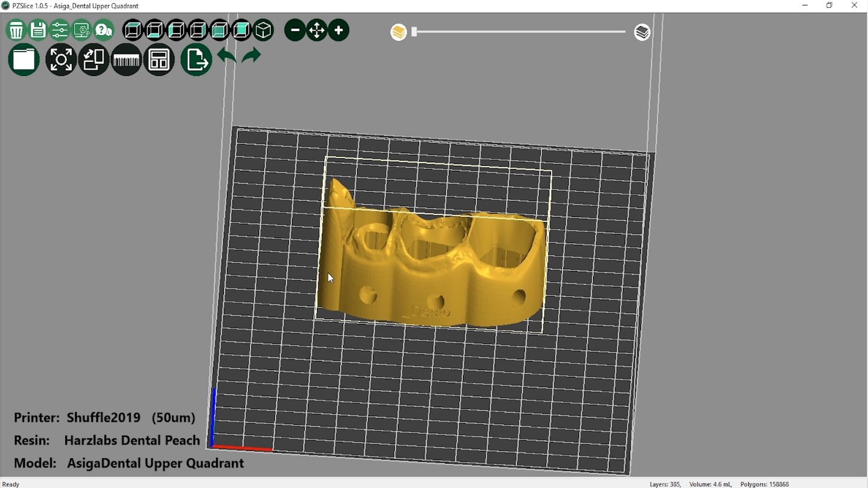Zoom in with the plus button

point(339,30)
